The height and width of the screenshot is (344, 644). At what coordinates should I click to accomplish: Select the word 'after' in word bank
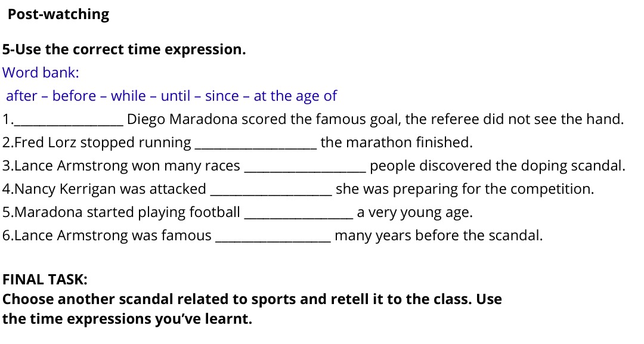click(x=22, y=96)
